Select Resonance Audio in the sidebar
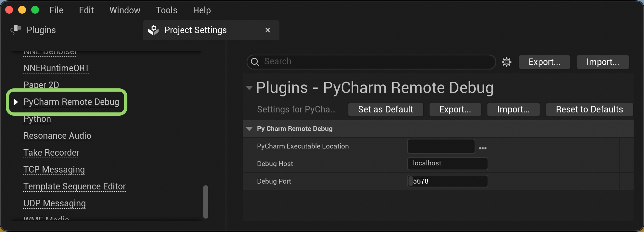 pos(57,136)
